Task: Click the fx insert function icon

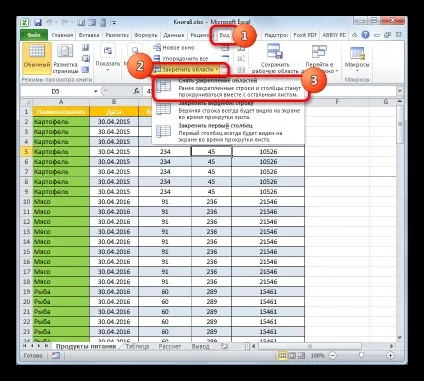Action: click(136, 91)
